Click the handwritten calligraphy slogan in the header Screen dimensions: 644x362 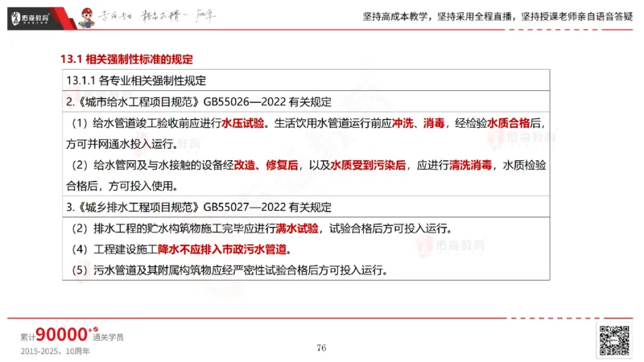tap(156, 16)
